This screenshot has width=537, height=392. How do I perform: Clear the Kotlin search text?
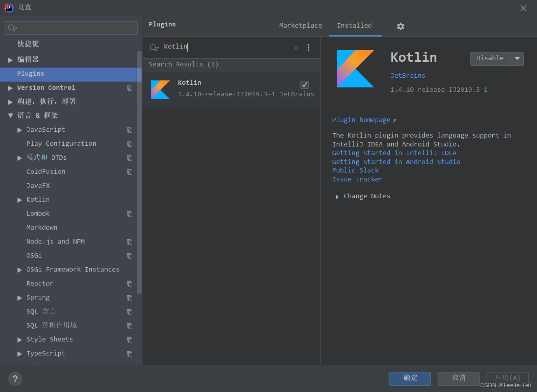point(296,47)
